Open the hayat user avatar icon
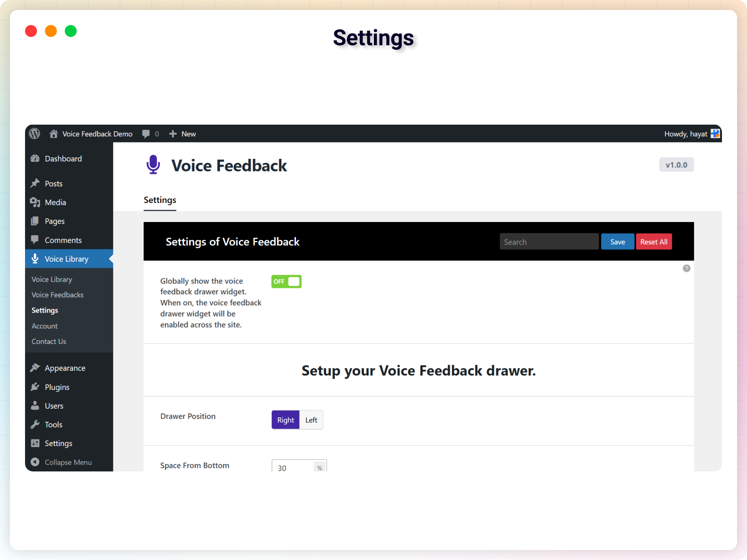 715,134
